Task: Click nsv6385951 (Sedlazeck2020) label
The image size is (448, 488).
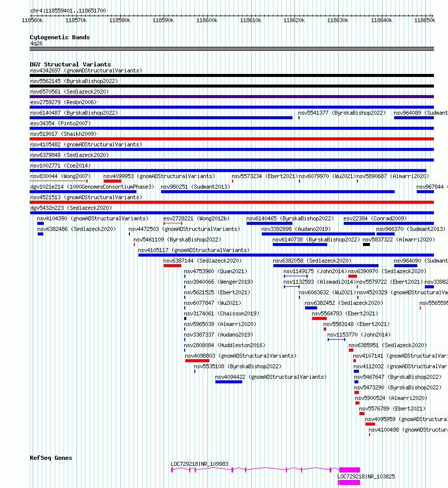Action: pos(388,346)
